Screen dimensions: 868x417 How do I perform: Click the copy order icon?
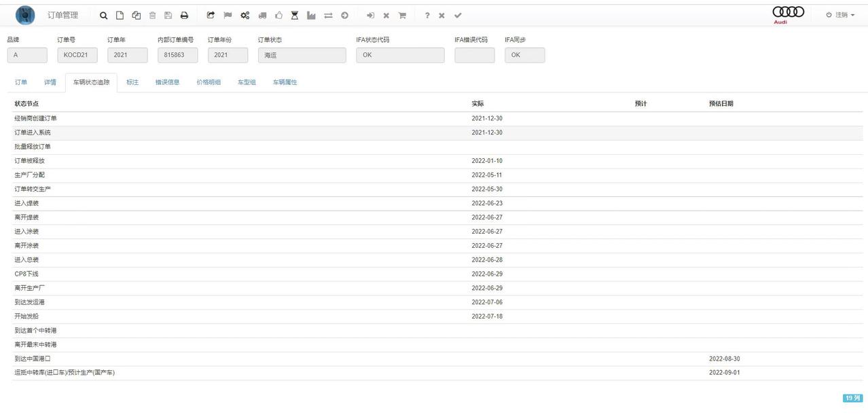coord(136,15)
